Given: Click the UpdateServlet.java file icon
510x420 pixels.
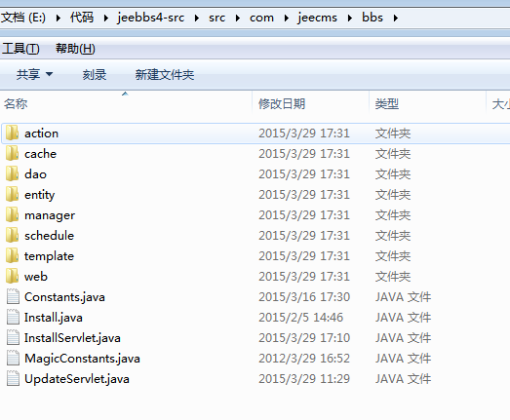Looking at the screenshot, I should [13, 379].
